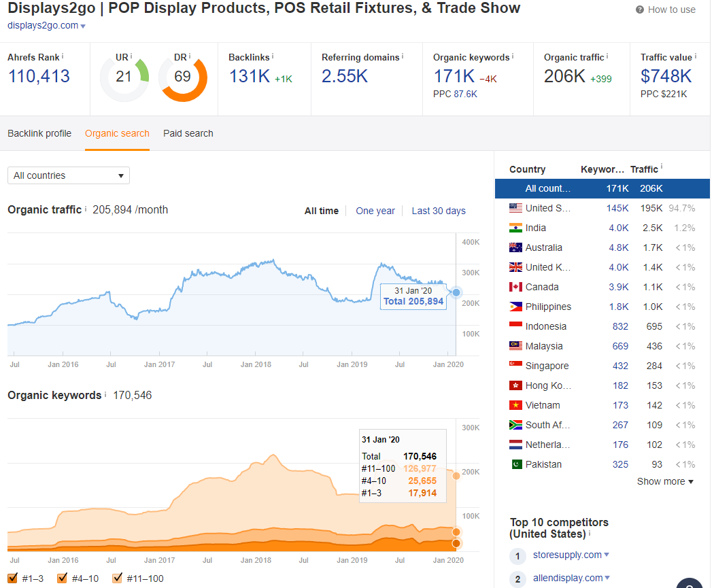This screenshot has height=588, width=714.
Task: Click the Pakistan flag icon
Action: click(x=516, y=464)
